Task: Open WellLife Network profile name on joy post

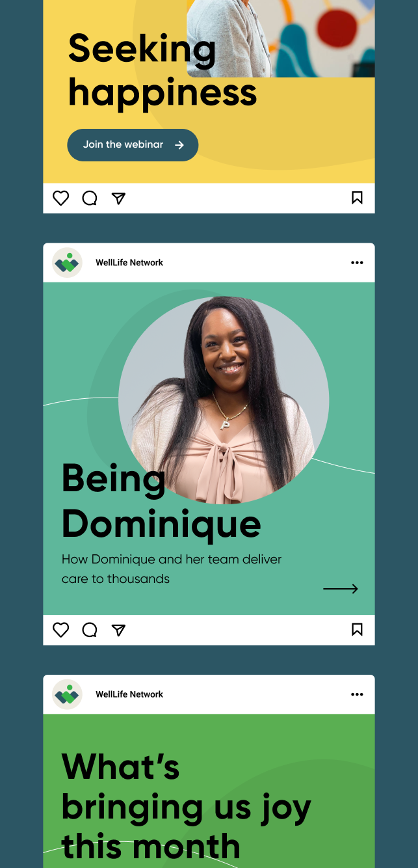Action: 129,694
